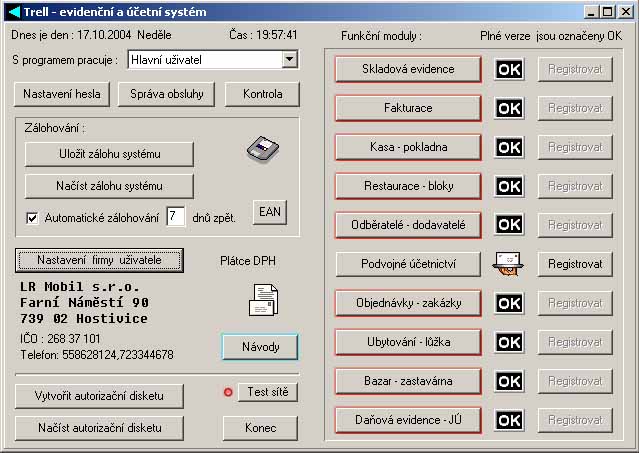Click the OK badge beside Fakturace

pyautogui.click(x=509, y=108)
